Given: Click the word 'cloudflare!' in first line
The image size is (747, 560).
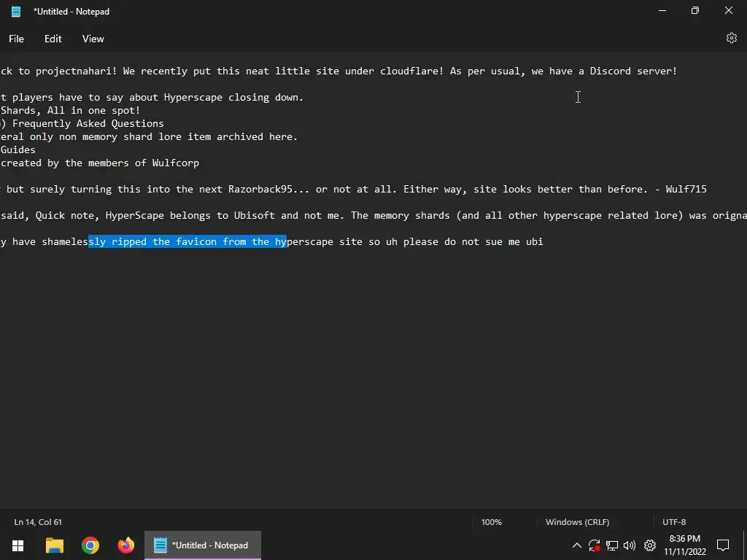Looking at the screenshot, I should pyautogui.click(x=411, y=71).
